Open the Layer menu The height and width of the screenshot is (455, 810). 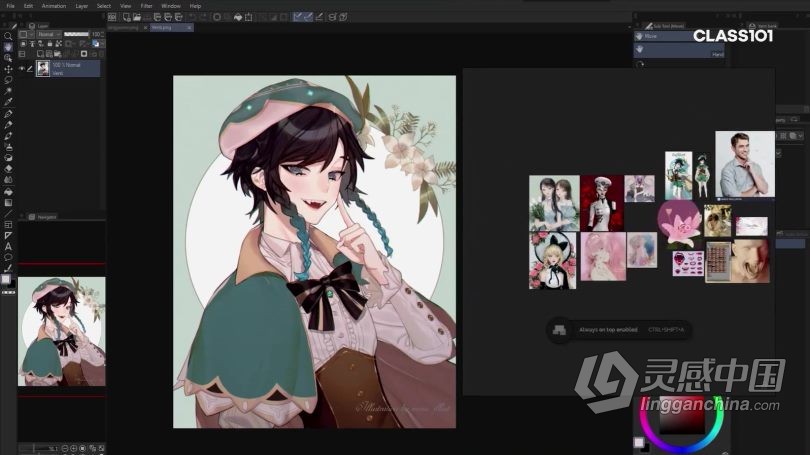(82, 6)
